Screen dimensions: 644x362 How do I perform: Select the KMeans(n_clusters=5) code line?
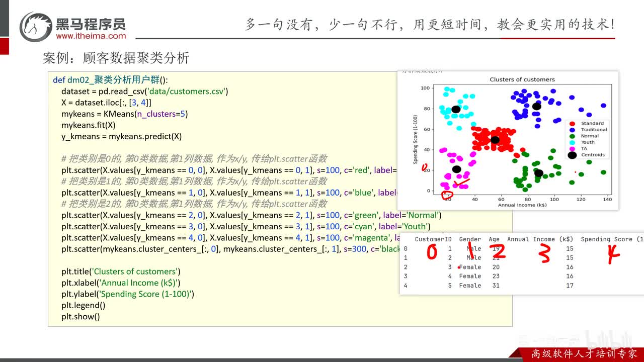[124, 114]
